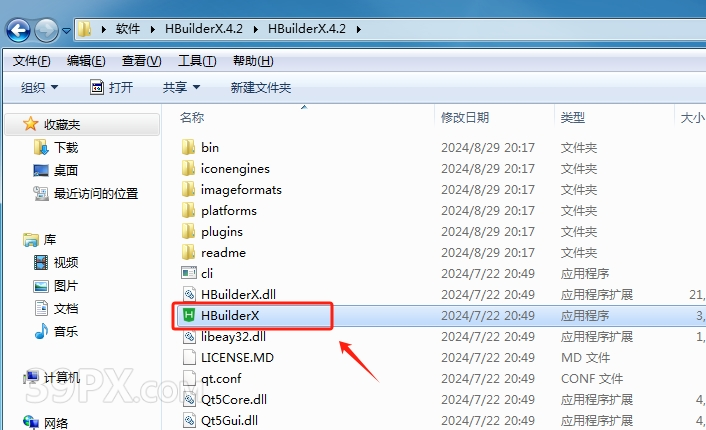Open the Tools menu
The image size is (706, 430).
coord(197,61)
